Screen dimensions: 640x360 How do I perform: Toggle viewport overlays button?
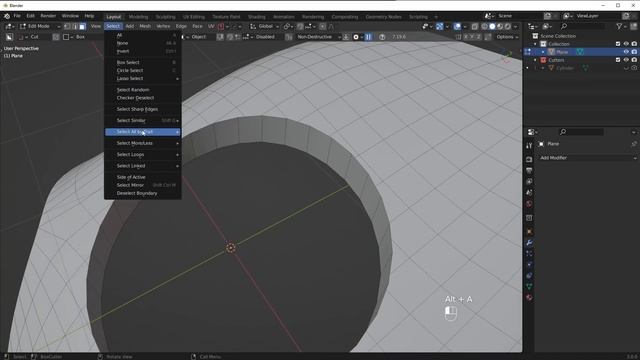pyautogui.click(x=457, y=26)
